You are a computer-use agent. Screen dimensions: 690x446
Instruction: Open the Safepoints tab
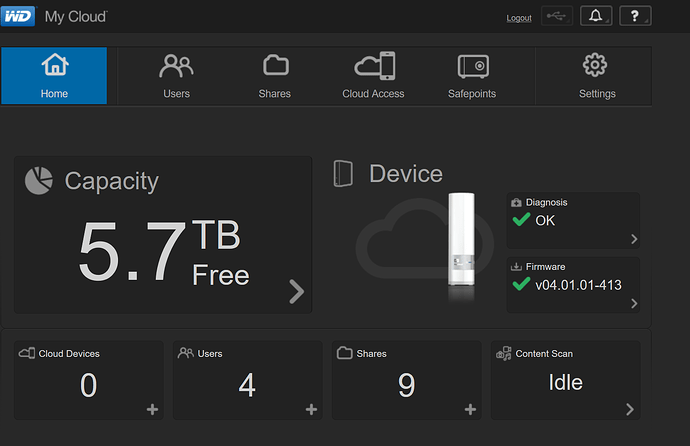click(x=472, y=76)
